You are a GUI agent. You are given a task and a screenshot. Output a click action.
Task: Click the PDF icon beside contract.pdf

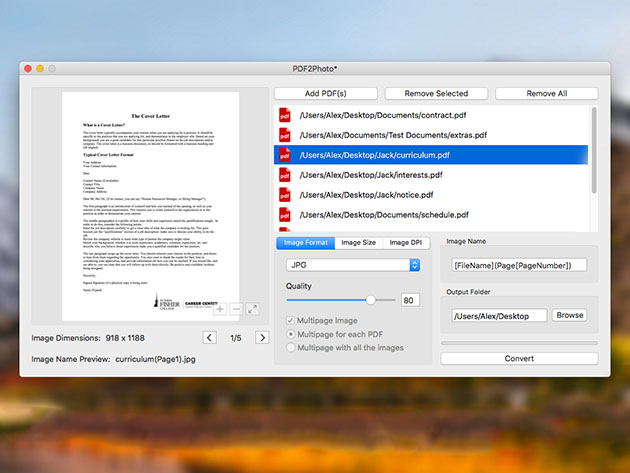(x=284, y=115)
